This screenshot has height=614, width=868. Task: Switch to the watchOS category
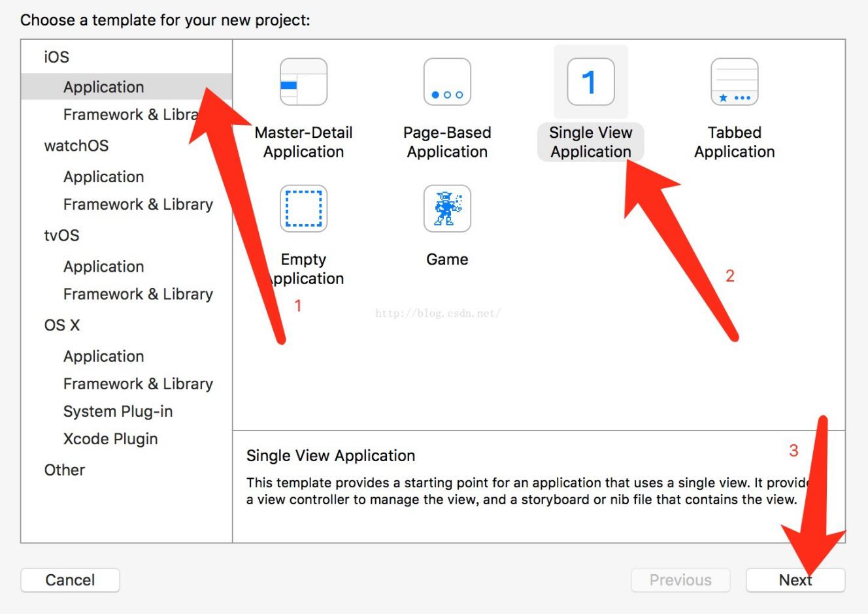click(76, 146)
